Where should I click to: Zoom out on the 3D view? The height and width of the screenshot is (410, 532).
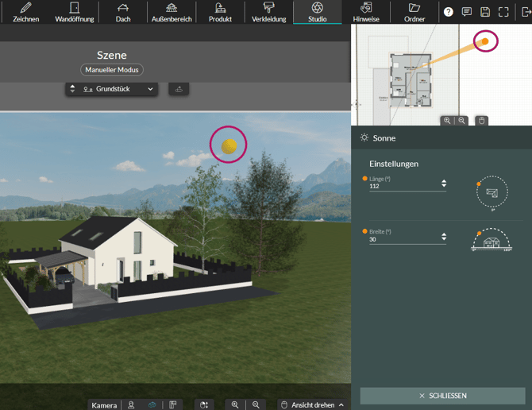coord(256,405)
